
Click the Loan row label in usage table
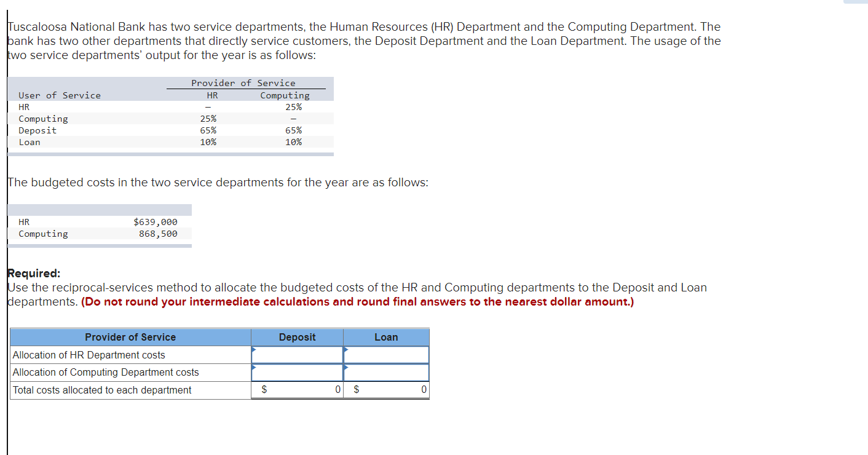pyautogui.click(x=30, y=142)
